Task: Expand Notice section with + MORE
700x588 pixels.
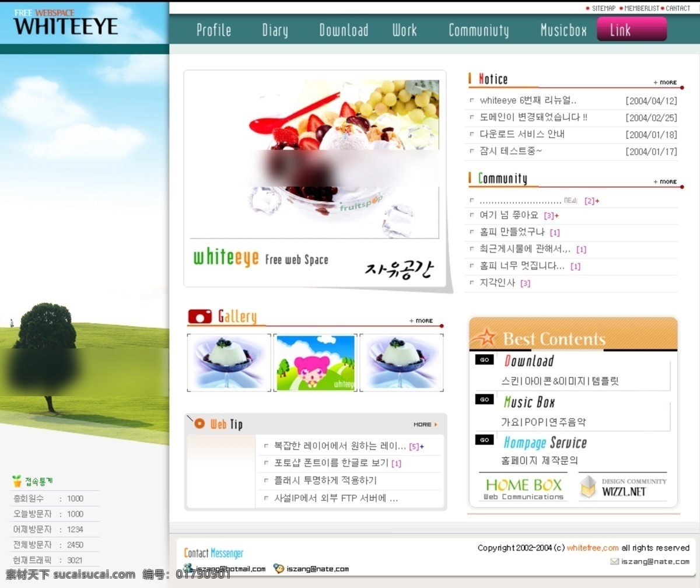Action: pos(665,82)
